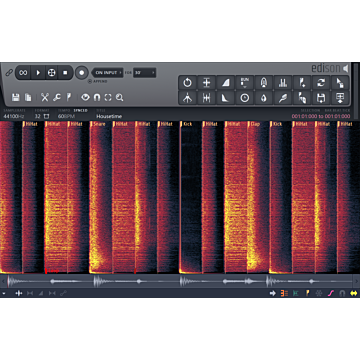The image size is (360, 360).
Task: Toggle the snowflake freeze icon
Action: click(x=319, y=293)
